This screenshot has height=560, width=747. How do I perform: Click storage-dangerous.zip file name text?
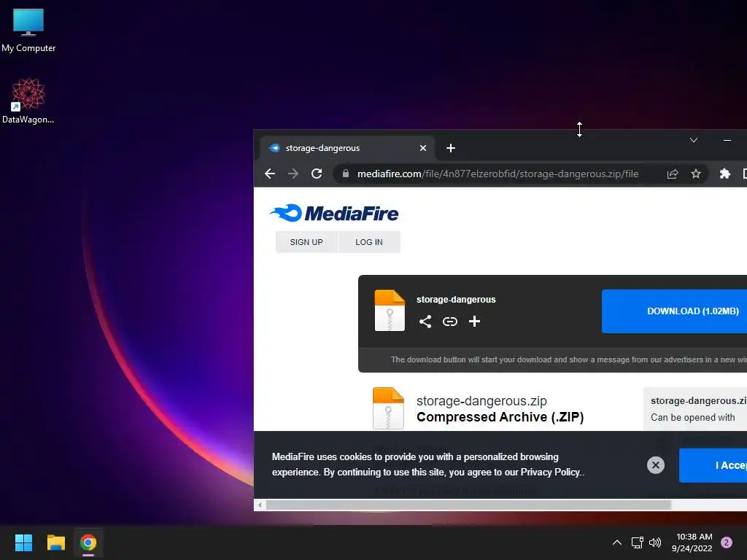coord(481,401)
